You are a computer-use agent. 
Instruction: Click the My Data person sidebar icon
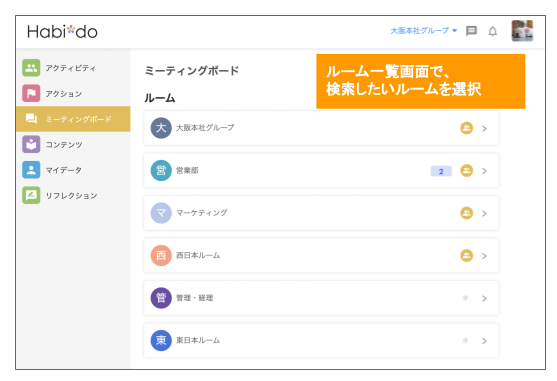point(31,170)
